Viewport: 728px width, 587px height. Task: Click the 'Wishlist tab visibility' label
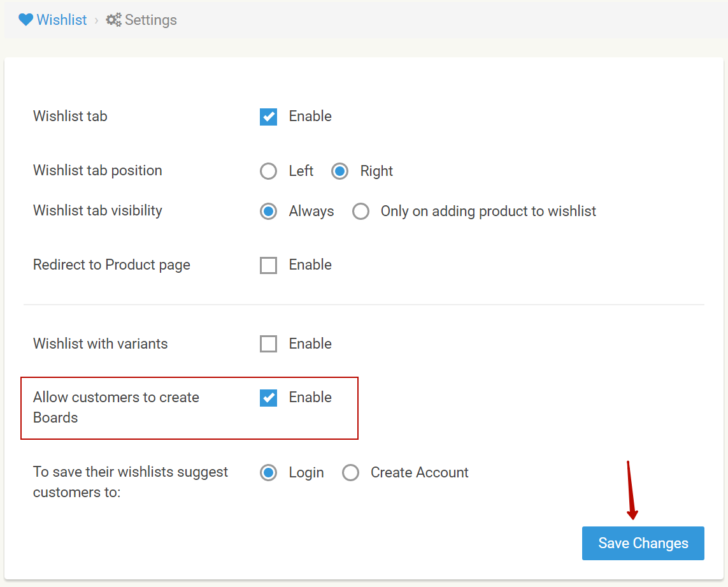point(97,210)
